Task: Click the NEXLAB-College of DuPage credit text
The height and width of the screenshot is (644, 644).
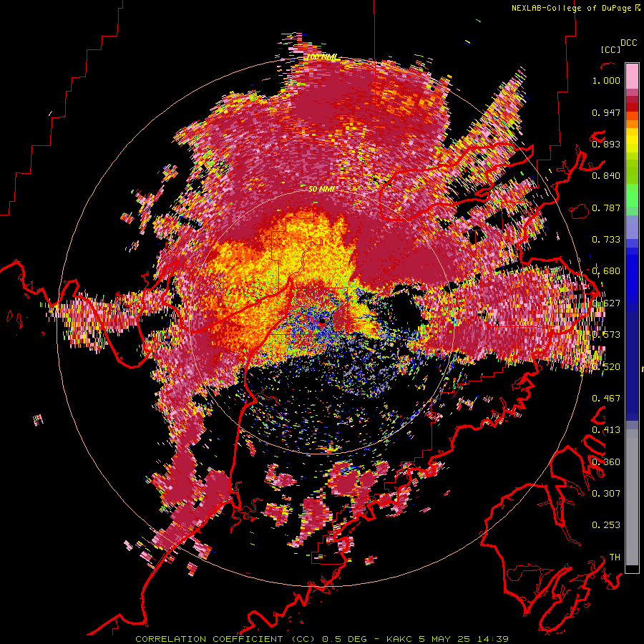Action: pyautogui.click(x=571, y=8)
